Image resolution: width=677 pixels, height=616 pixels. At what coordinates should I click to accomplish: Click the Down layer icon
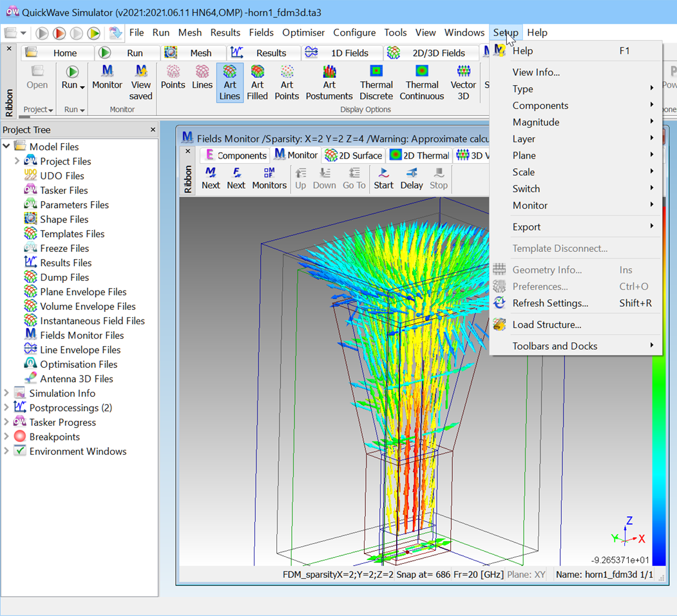[x=324, y=178]
